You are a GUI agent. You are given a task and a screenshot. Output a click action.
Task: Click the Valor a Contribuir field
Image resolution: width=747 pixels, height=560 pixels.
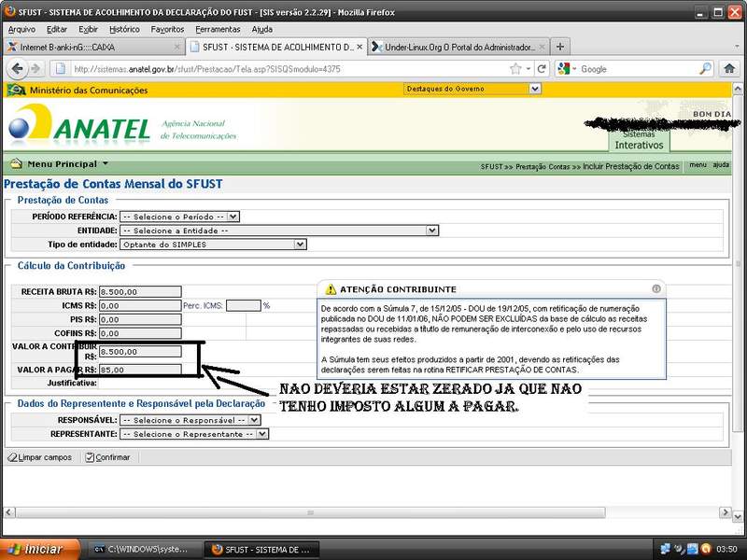140,352
